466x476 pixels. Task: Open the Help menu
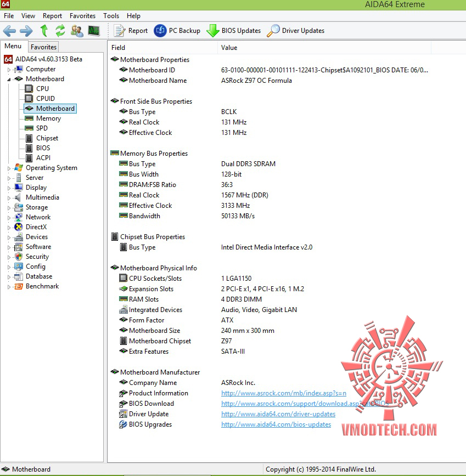[x=133, y=16]
